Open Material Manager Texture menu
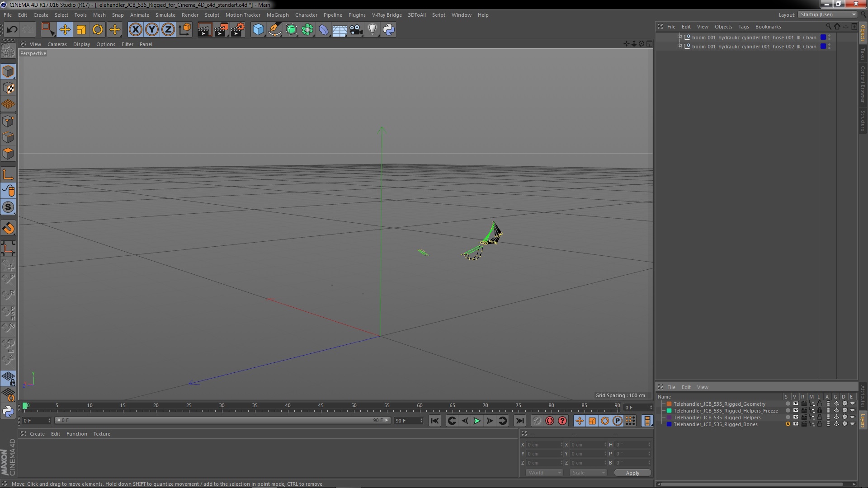The image size is (868, 488). click(x=102, y=434)
